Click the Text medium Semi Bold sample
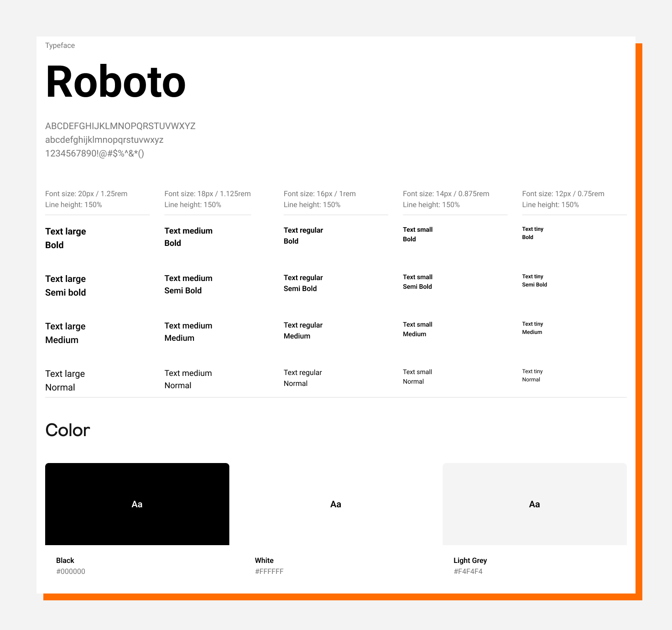This screenshot has height=630, width=672. 188,284
